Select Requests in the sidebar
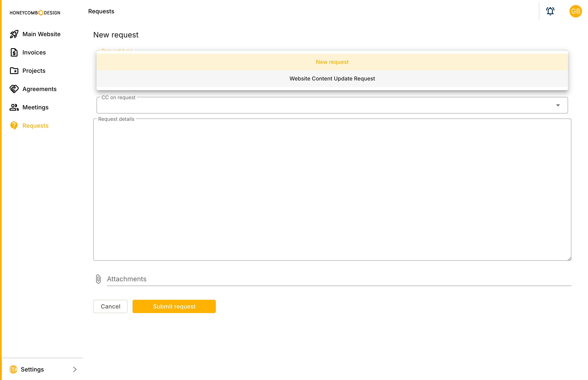Viewport: 588px width, 380px height. (35, 126)
